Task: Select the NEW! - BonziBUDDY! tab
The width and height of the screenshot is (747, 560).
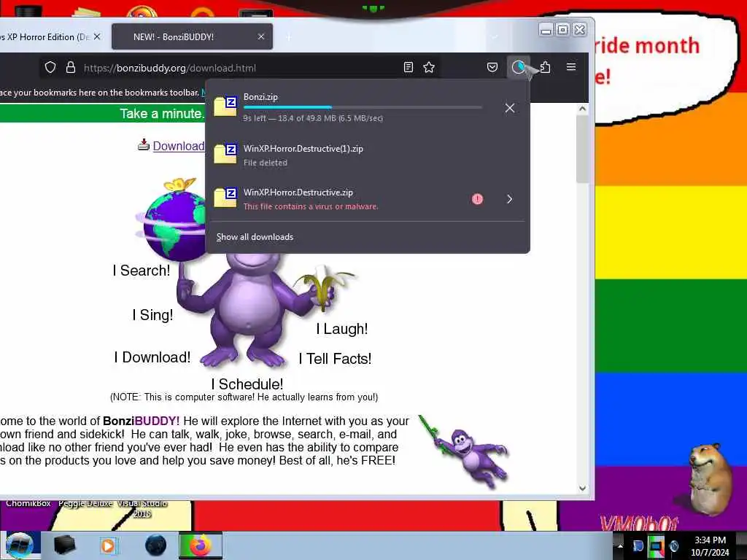Action: [192, 36]
